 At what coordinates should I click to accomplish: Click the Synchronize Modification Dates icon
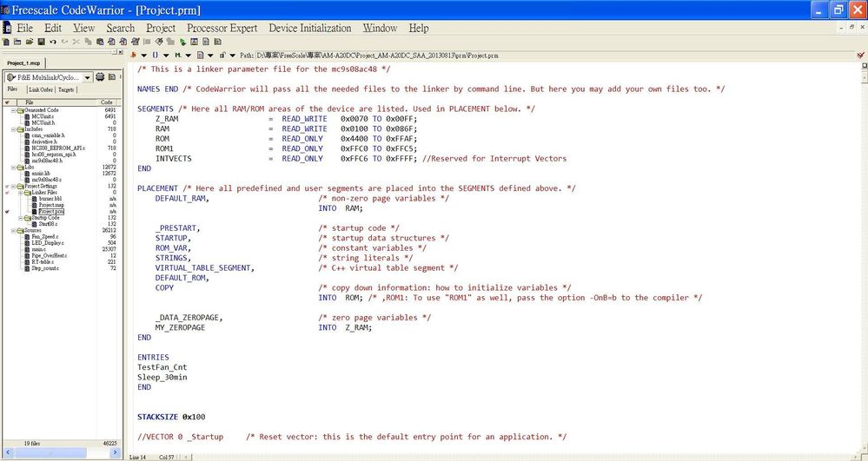pyautogui.click(x=112, y=77)
